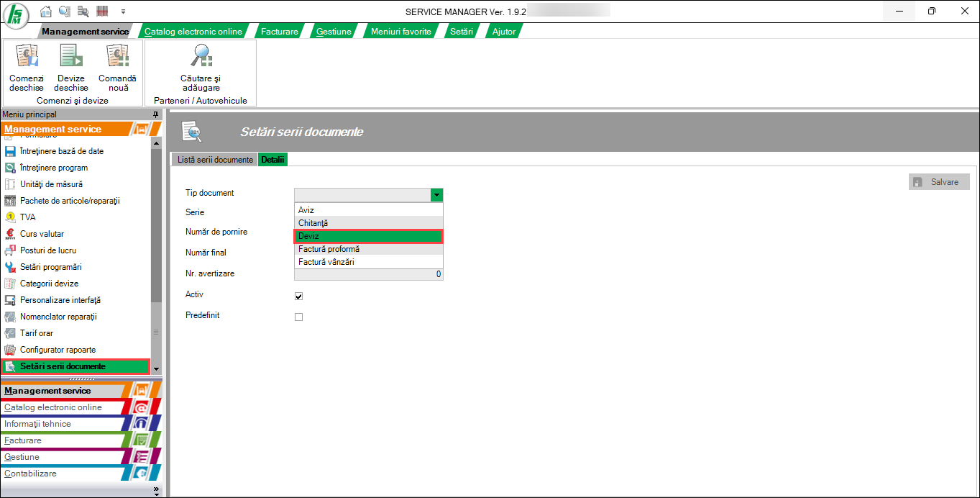
Task: Open TVA settings in sidebar
Action: tap(27, 217)
